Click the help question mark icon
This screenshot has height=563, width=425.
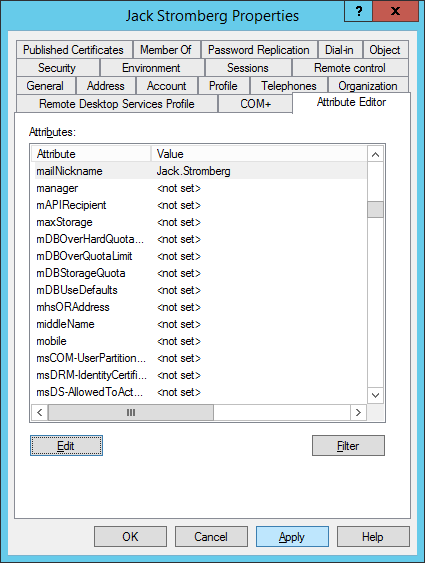point(358,11)
